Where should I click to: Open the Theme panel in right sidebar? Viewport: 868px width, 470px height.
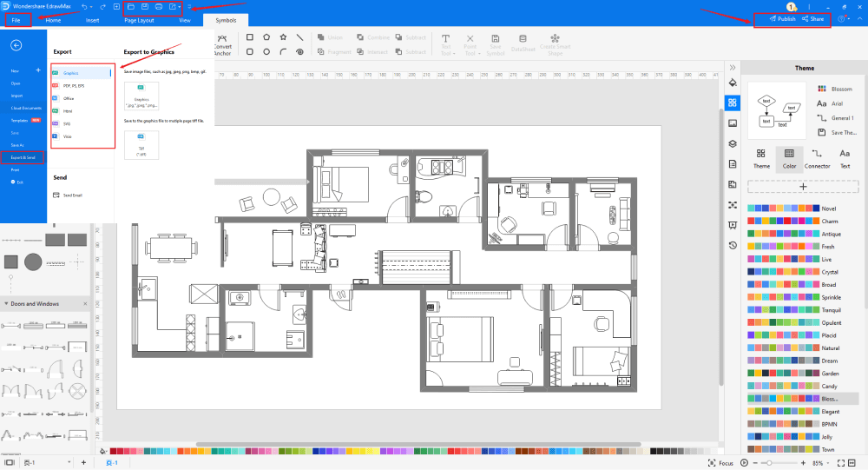click(733, 103)
